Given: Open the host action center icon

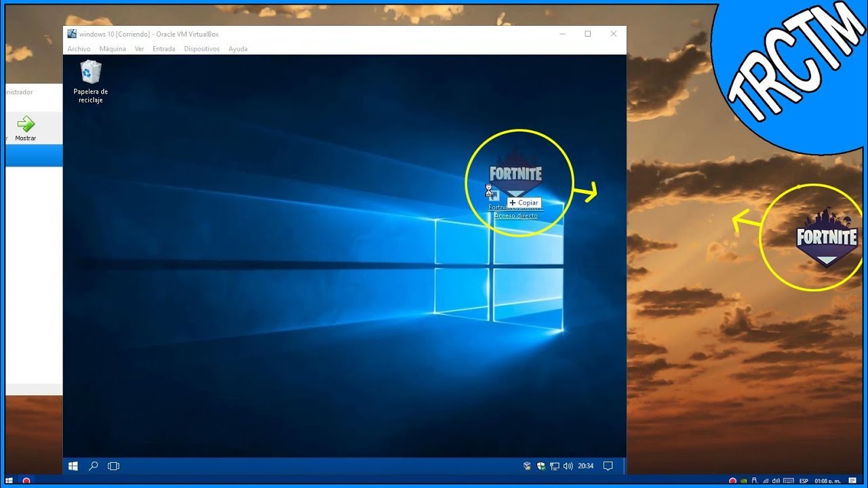Looking at the screenshot, I should 852,481.
